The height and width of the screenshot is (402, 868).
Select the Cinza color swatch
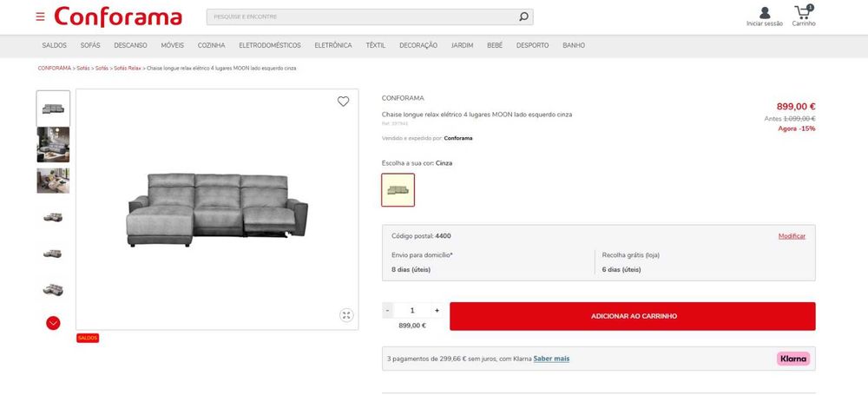[x=398, y=190]
